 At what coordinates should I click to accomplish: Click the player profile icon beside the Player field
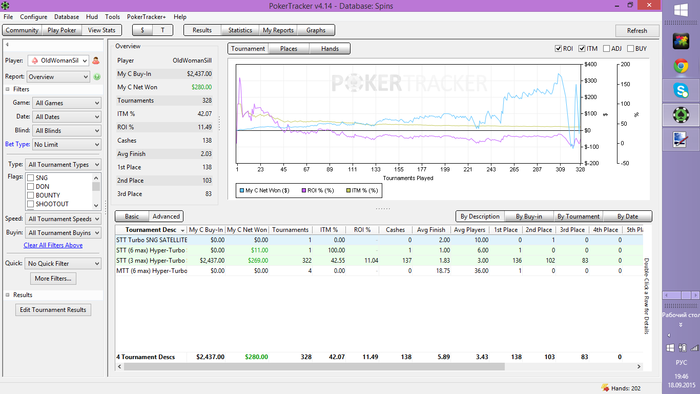point(96,61)
